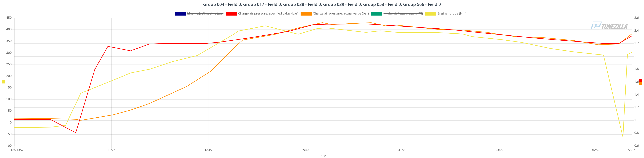The width and height of the screenshot is (644, 158).
Task: Click the green Intake air temperature legend swatch
Action: (x=376, y=14)
